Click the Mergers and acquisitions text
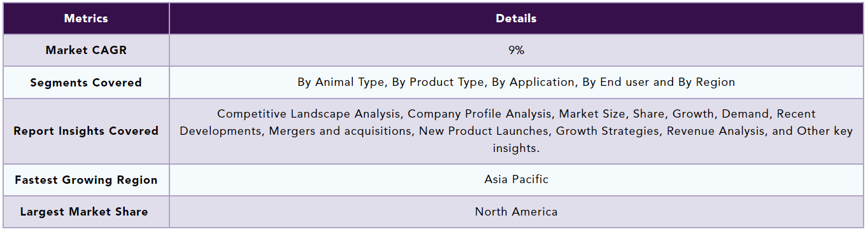 pyautogui.click(x=341, y=131)
